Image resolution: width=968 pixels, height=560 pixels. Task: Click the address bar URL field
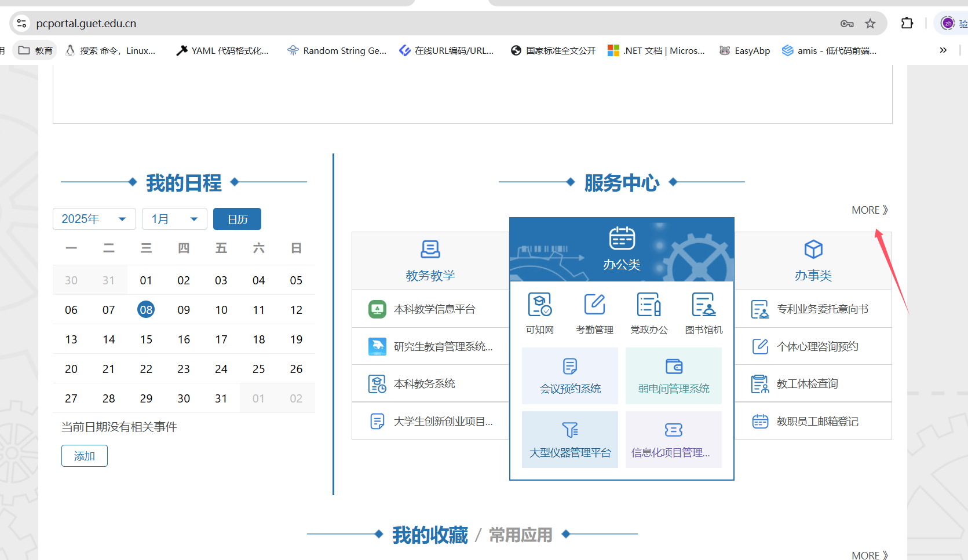coord(406,24)
